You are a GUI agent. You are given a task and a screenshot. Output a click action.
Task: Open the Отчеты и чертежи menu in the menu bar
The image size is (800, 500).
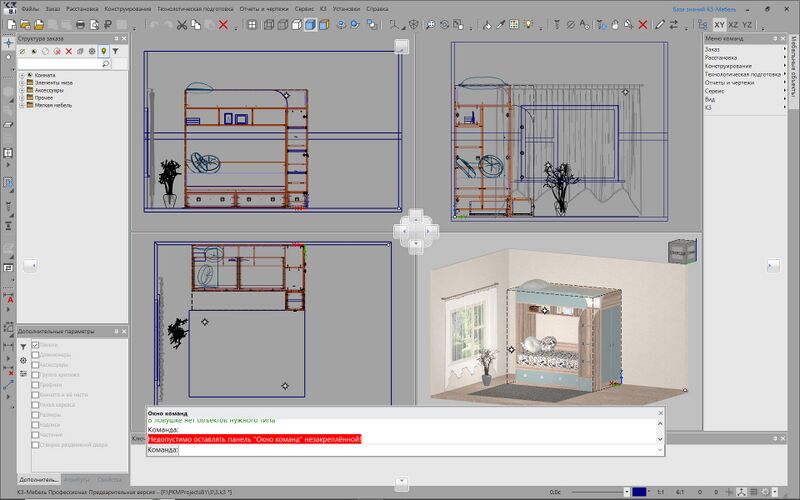pos(264,9)
